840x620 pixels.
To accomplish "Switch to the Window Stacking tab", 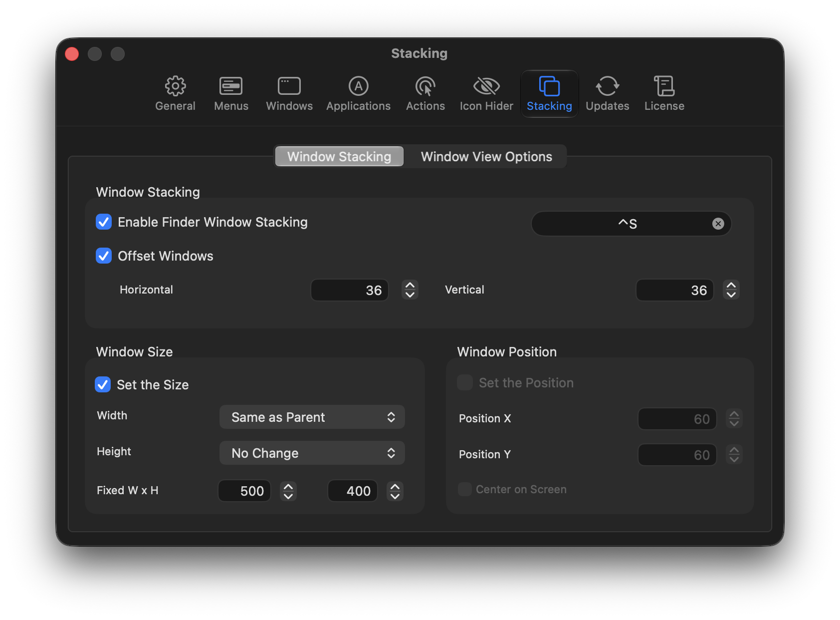I will pos(339,156).
